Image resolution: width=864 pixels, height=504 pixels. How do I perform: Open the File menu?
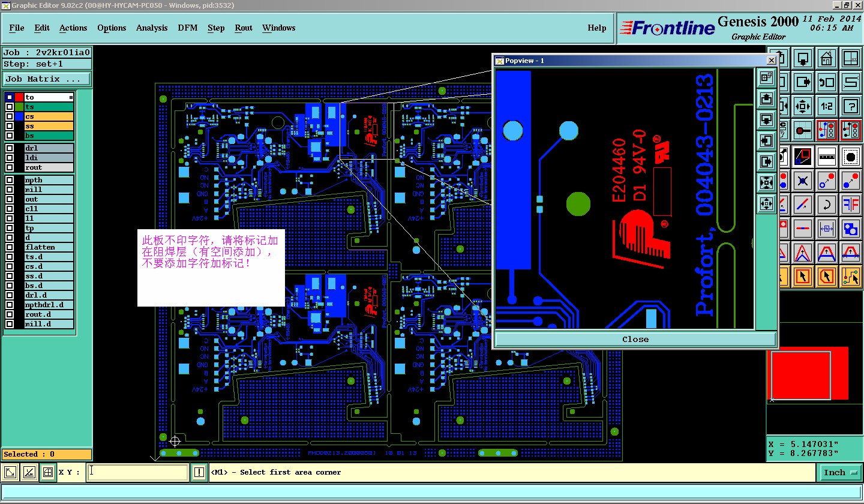pyautogui.click(x=17, y=28)
